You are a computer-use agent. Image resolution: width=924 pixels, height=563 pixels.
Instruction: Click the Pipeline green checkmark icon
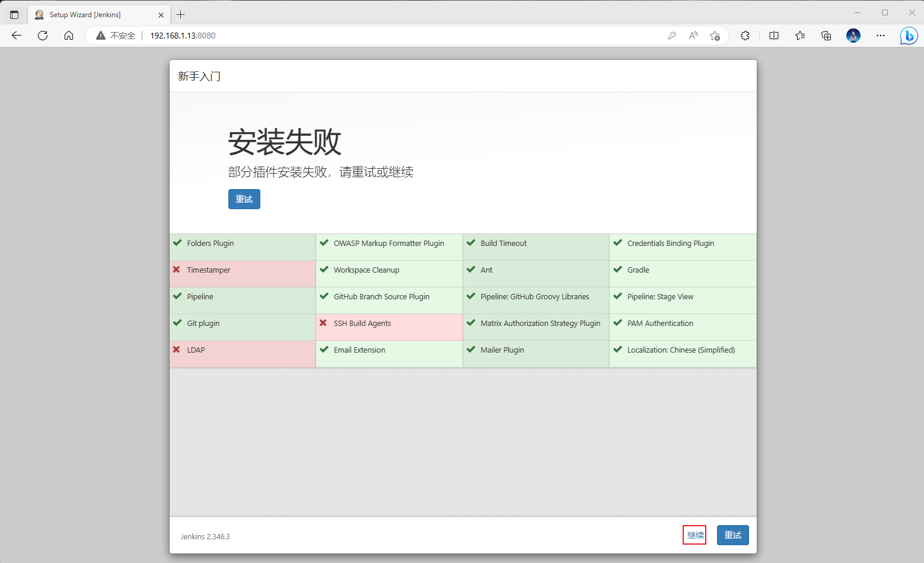click(x=177, y=296)
